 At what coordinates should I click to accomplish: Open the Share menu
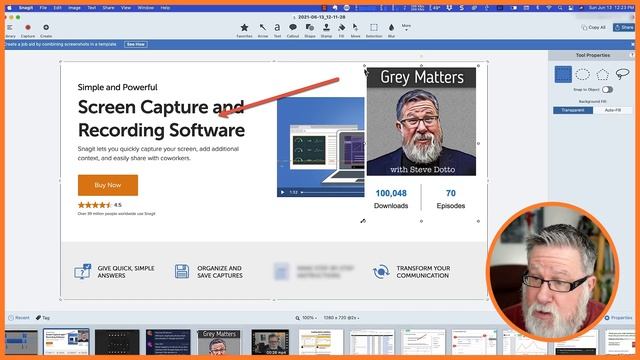108,8
